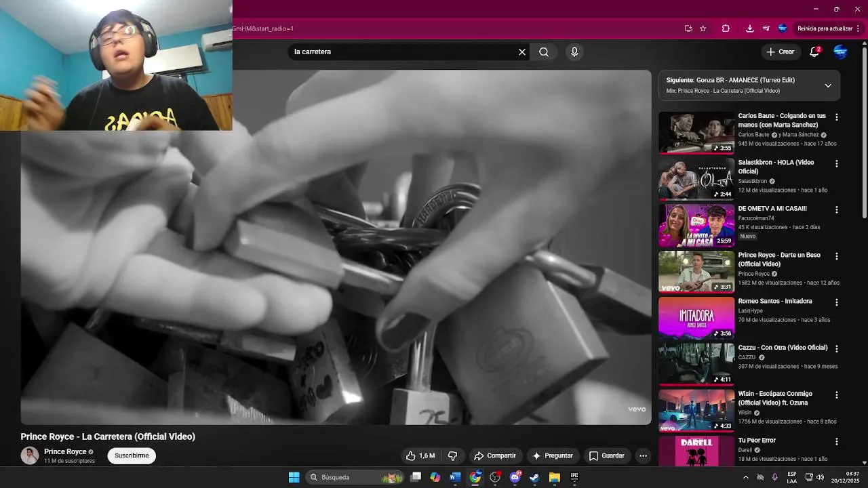Open options for 'Romeo Santos - Imitadora' video

[836, 302]
